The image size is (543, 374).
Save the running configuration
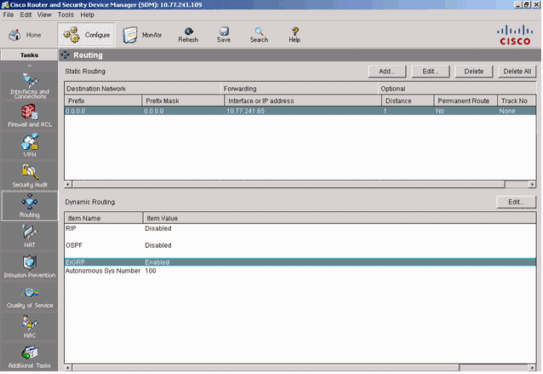point(224,35)
